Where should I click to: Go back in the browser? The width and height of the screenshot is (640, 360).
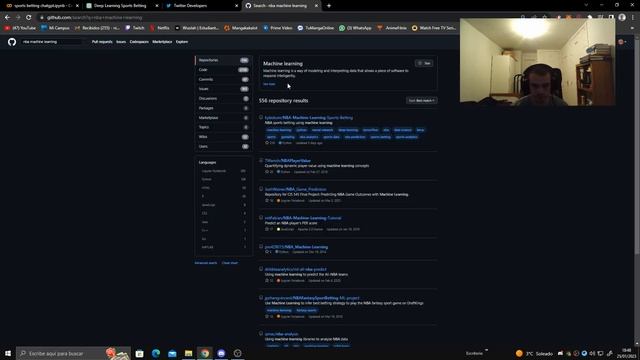point(7,18)
